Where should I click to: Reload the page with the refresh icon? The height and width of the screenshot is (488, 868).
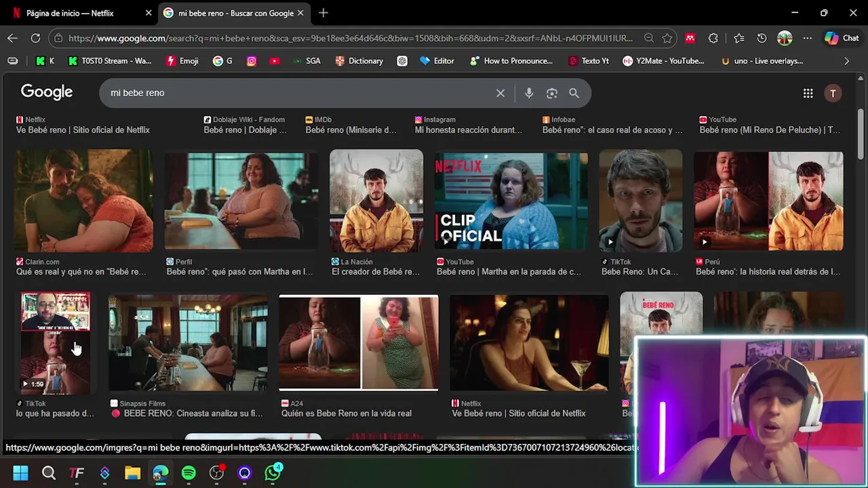click(x=35, y=38)
